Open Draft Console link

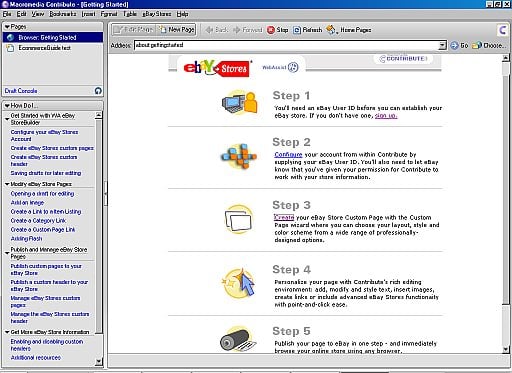click(21, 91)
